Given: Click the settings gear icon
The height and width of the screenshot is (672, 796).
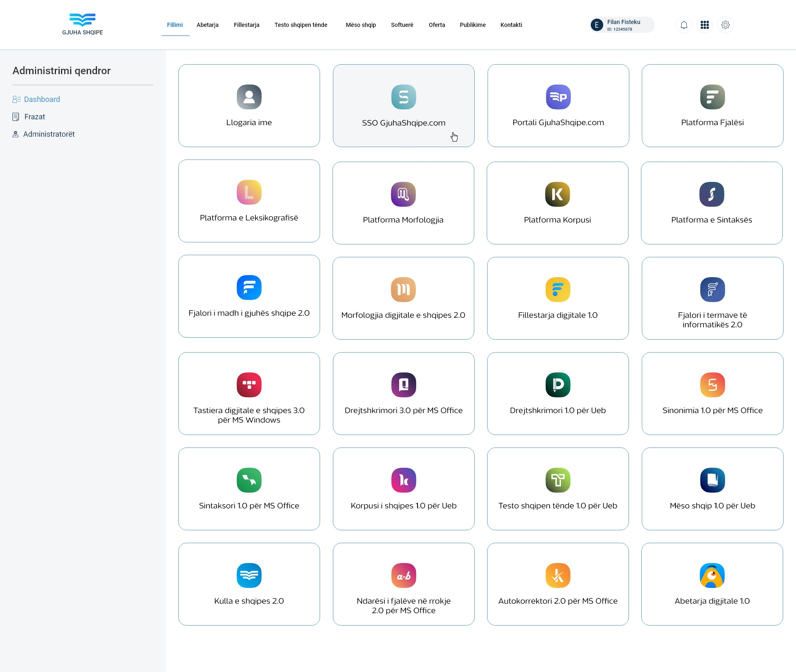Looking at the screenshot, I should point(726,25).
